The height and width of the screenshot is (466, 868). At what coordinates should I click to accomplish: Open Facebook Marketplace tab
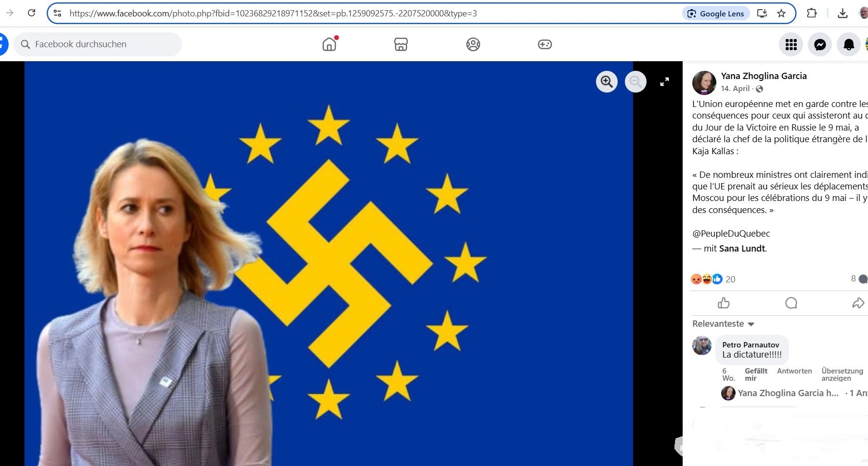pos(401,44)
